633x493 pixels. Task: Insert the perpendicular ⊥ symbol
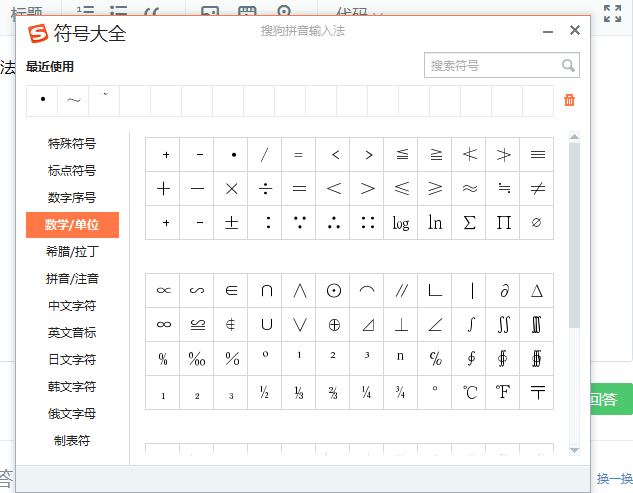401,325
